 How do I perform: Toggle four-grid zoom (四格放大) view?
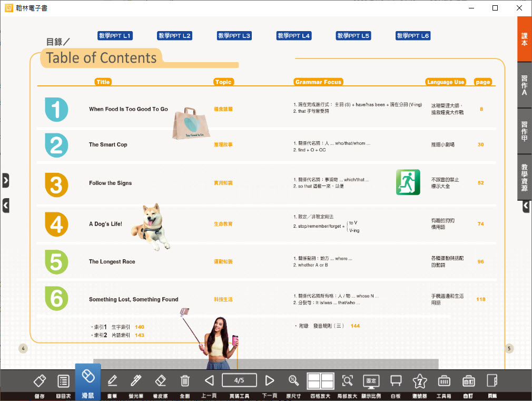point(321,381)
